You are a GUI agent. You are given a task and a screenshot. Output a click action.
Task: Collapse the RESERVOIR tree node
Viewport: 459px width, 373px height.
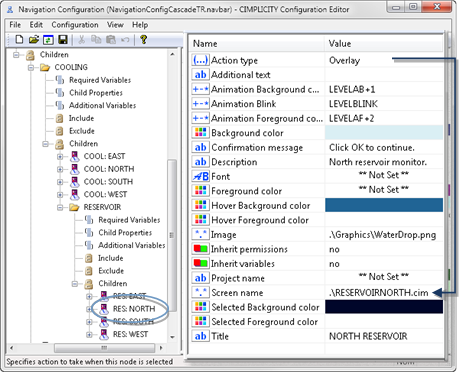click(60, 207)
